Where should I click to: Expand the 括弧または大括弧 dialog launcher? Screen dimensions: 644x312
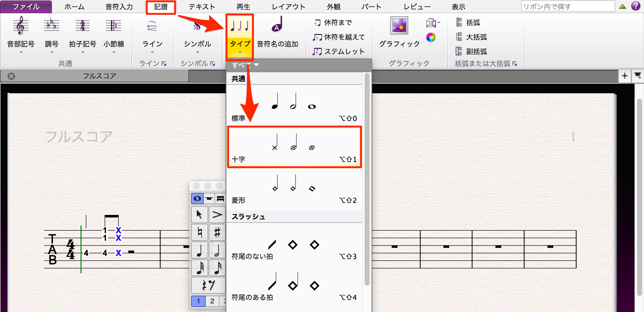pyautogui.click(x=515, y=64)
